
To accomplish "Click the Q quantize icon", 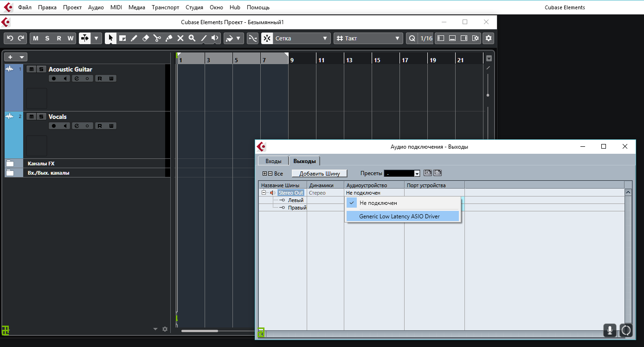I will [x=412, y=38].
